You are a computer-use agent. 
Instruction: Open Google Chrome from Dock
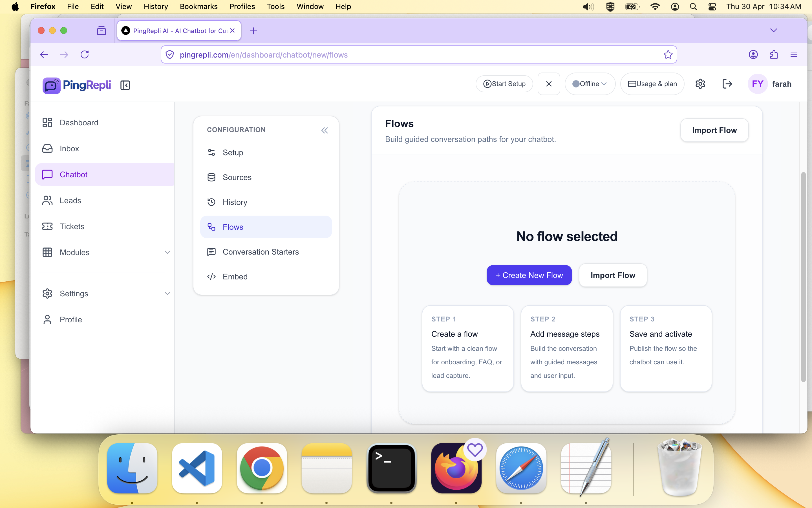coord(262,468)
